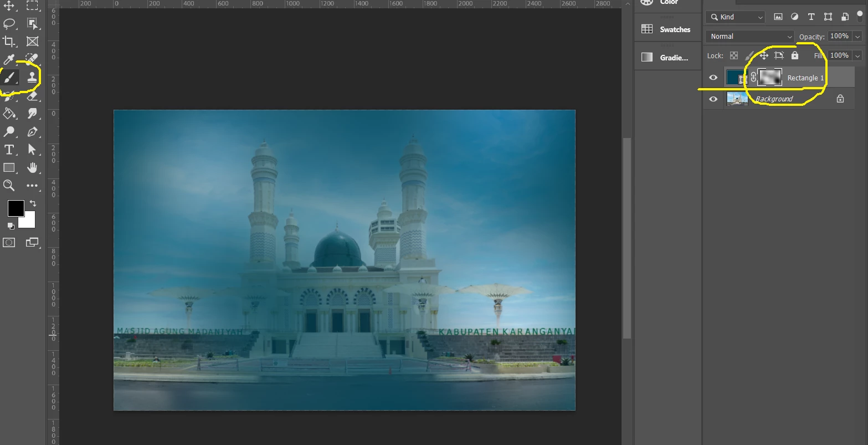
Task: Select the Eyedropper tool
Action: [9, 59]
